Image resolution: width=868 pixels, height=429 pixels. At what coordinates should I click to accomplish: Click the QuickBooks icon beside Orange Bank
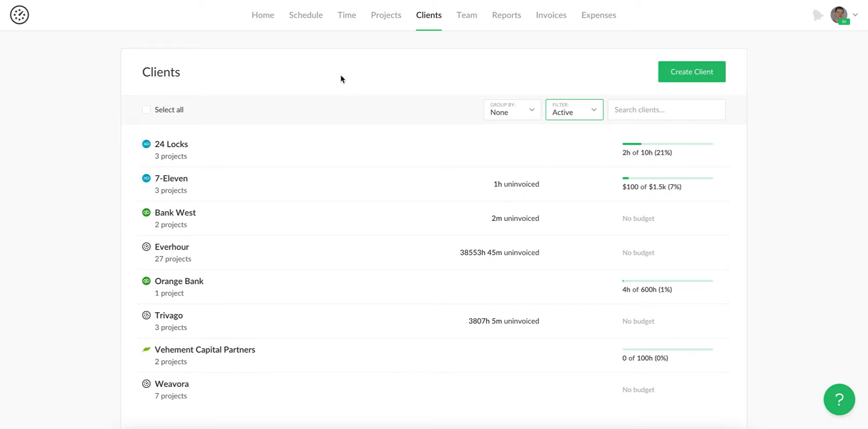[146, 281]
